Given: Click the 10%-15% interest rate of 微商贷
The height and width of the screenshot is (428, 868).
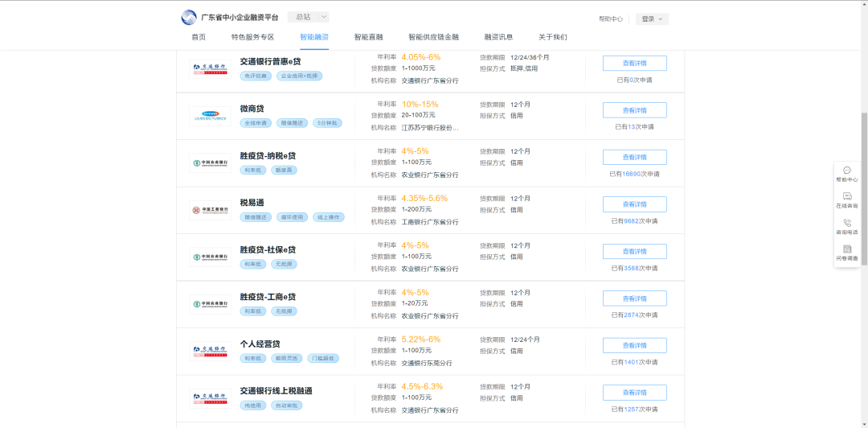Looking at the screenshot, I should (x=420, y=105).
